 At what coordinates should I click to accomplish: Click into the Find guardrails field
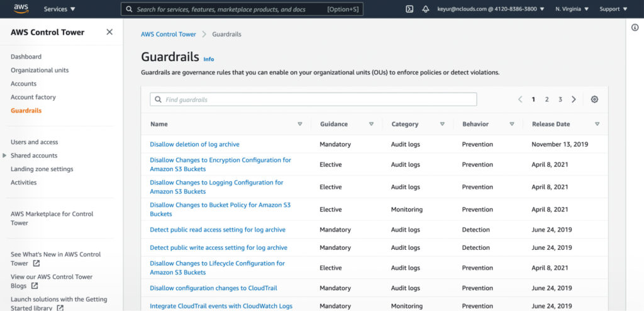pyautogui.click(x=313, y=99)
